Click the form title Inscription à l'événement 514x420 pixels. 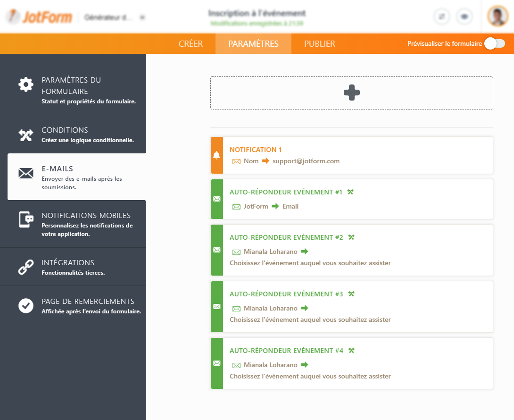tap(257, 13)
